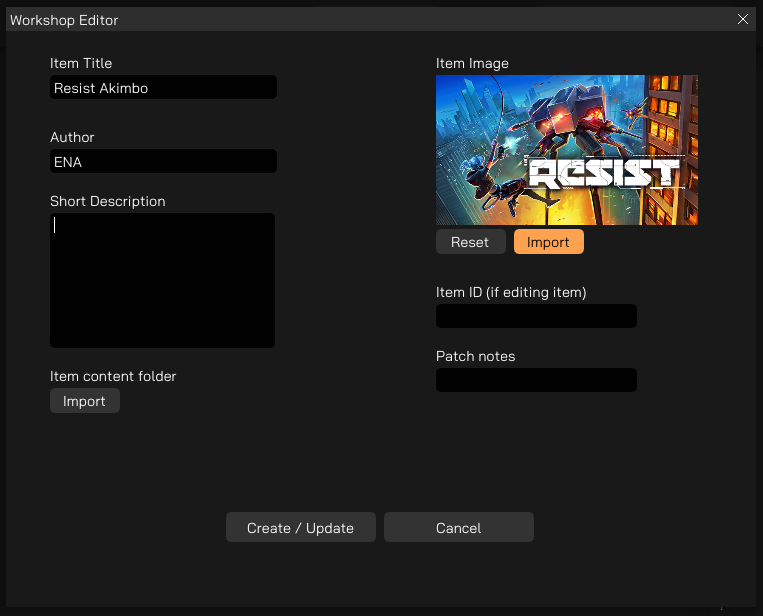Viewport: 763px width, 616px height.
Task: Click the 'Item Image' label
Action: (x=472, y=64)
